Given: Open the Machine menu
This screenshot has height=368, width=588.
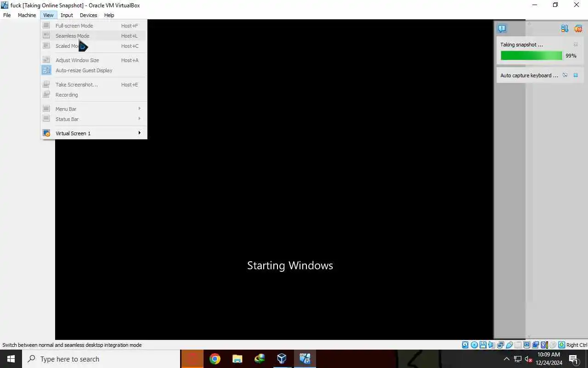Looking at the screenshot, I should tap(27, 15).
